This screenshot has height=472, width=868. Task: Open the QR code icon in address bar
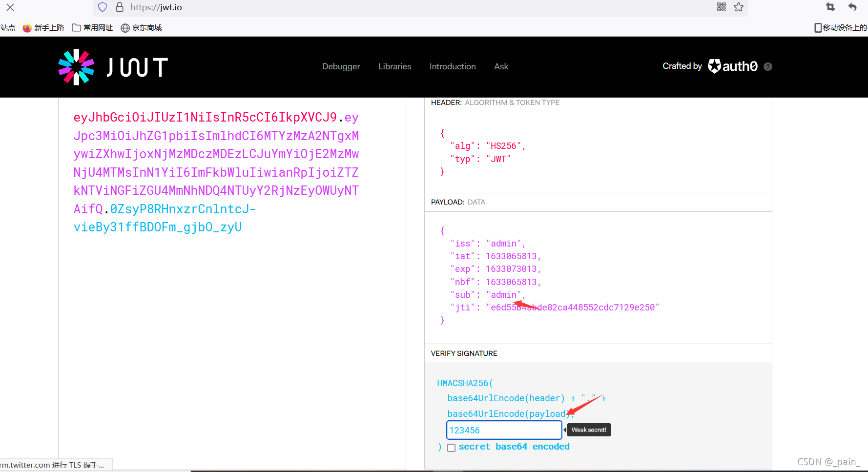[722, 7]
